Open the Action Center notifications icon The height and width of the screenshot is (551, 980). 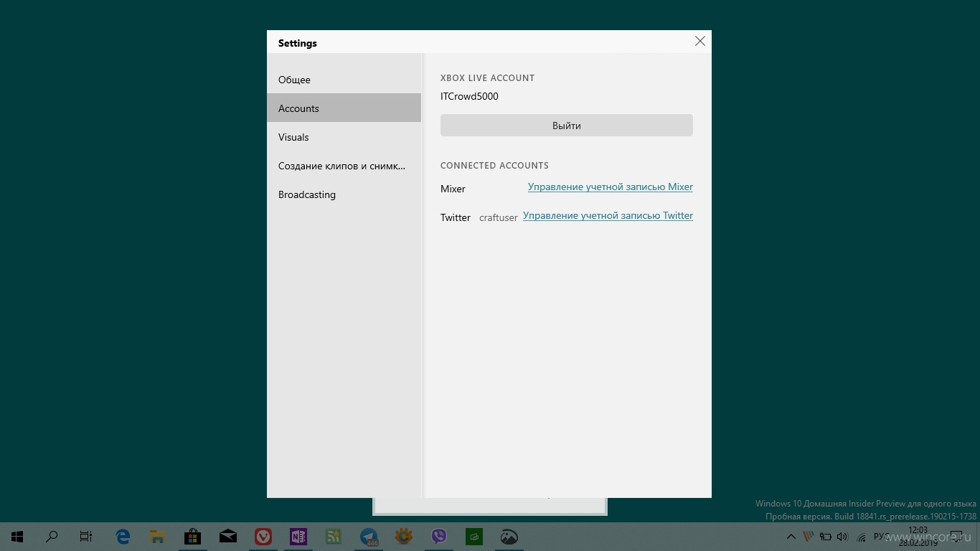[x=956, y=537]
